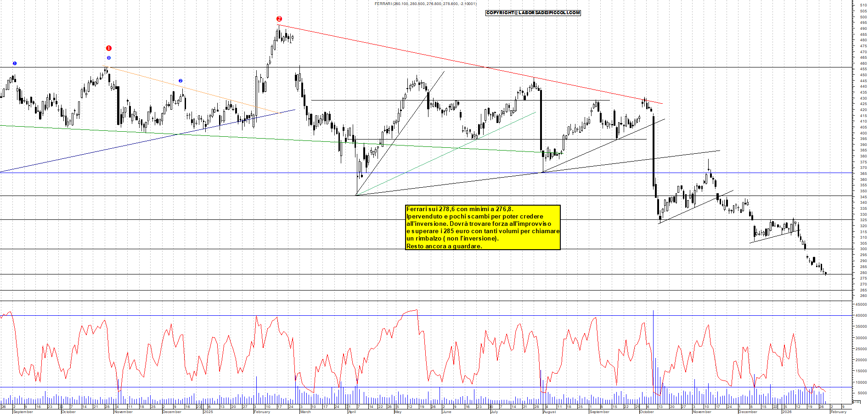The height and width of the screenshot is (414, 868).
Task: Click the FERRARI chart title at top
Action: coord(425,4)
